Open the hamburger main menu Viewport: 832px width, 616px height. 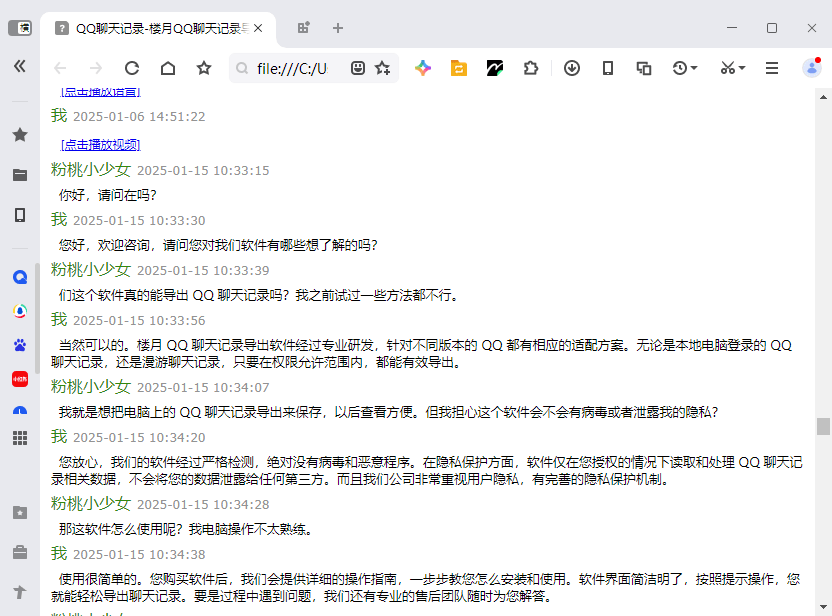point(772,68)
